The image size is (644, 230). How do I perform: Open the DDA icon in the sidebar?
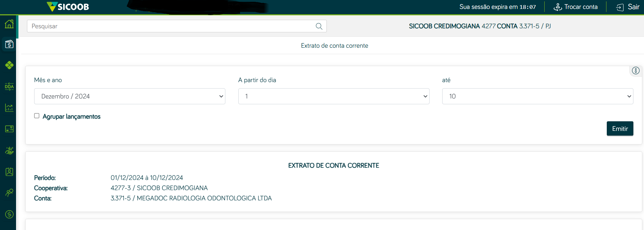pos(9,87)
